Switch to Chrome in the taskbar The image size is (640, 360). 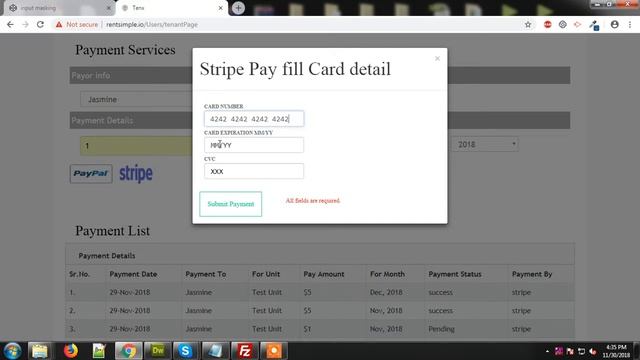tap(128, 351)
